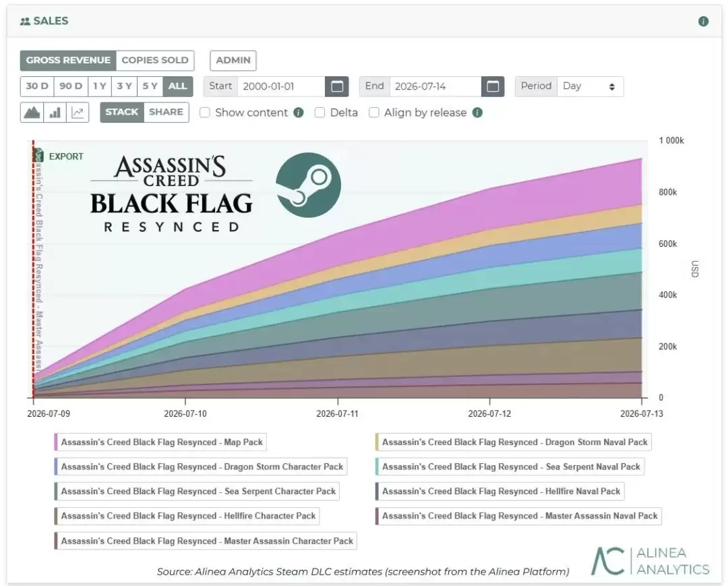Click the Sales panel info icon

click(x=703, y=22)
